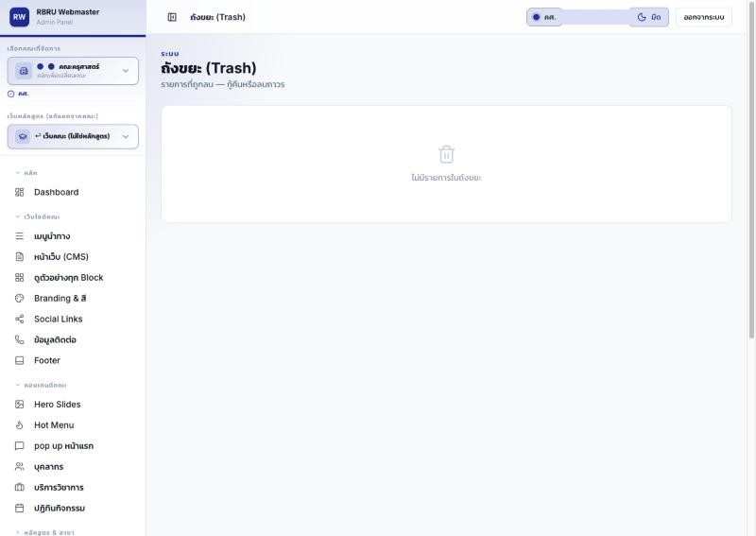This screenshot has height=536, width=756.
Task: Click the ปฏิทินกิจกรรม calendar icon
Action: pos(19,508)
